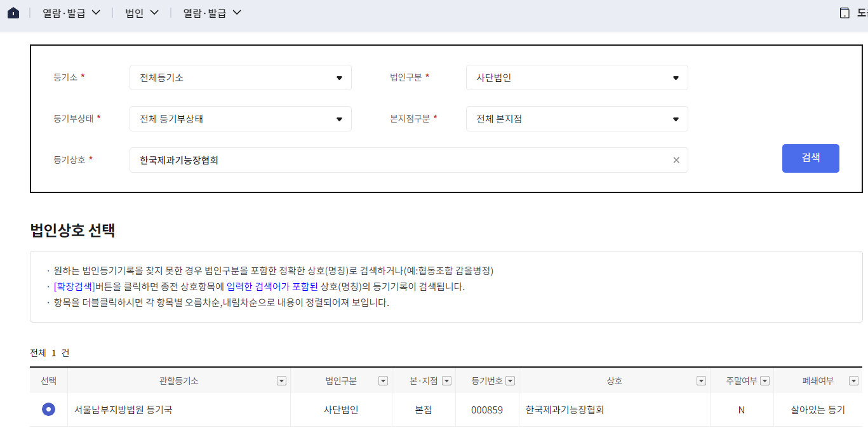Viewport: 868px width, 428px height.
Task: Open the 관할등기소 column filter
Action: (x=281, y=381)
